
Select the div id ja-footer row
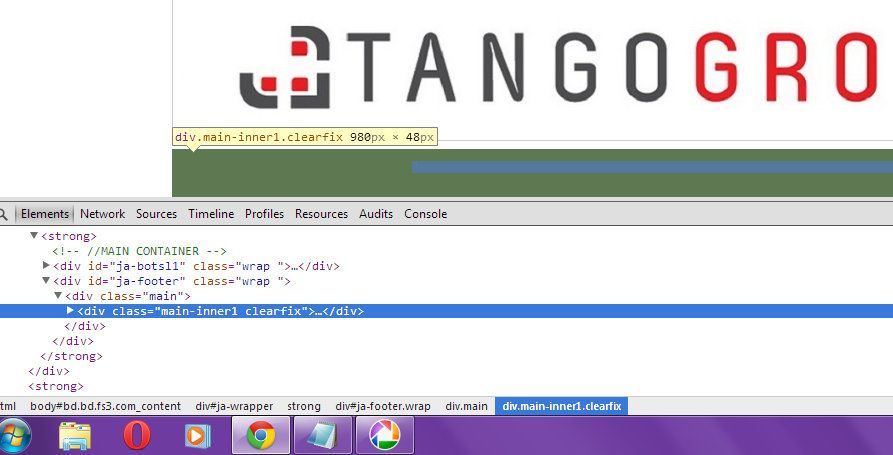point(172,281)
